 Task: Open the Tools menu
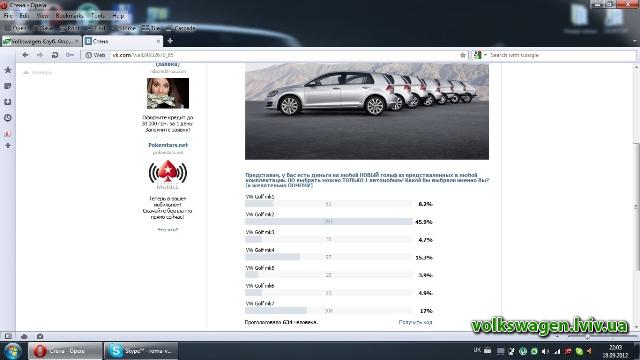[97, 16]
